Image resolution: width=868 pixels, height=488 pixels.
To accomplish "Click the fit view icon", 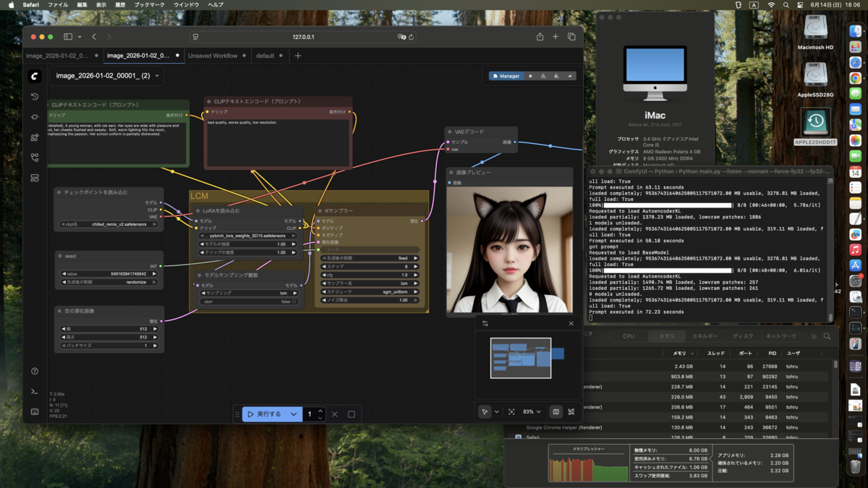I will click(x=511, y=411).
